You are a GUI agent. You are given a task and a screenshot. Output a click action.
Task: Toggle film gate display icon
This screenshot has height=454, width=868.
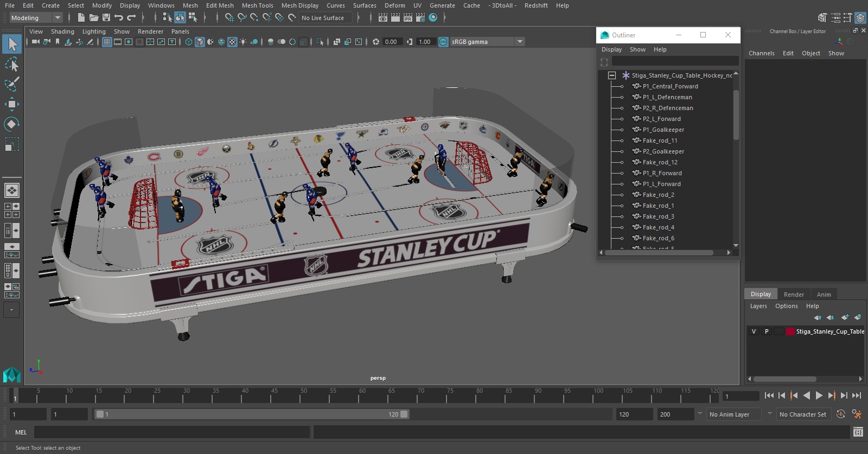[118, 42]
